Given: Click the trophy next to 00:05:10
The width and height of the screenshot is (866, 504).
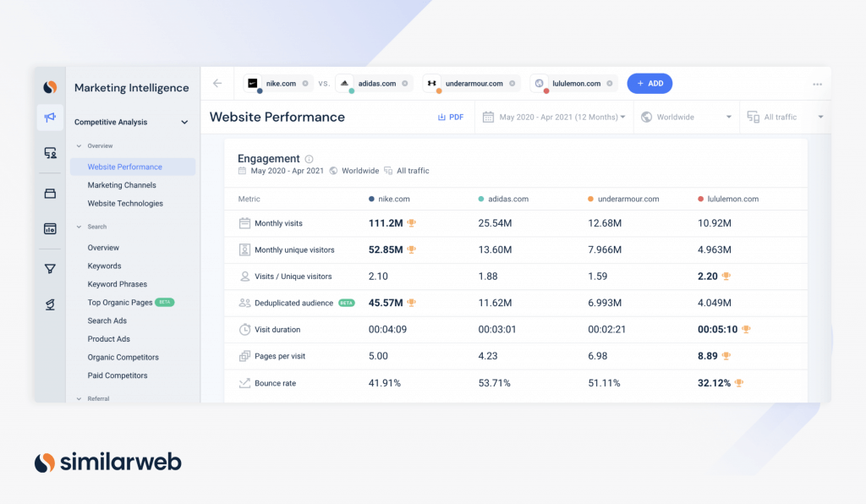Looking at the screenshot, I should (746, 329).
